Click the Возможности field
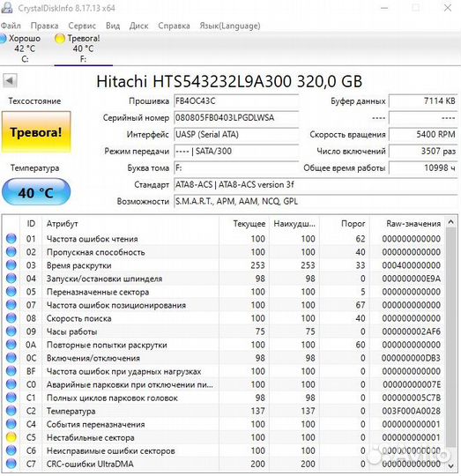Image resolution: width=461 pixels, height=476 pixels. [x=316, y=201]
